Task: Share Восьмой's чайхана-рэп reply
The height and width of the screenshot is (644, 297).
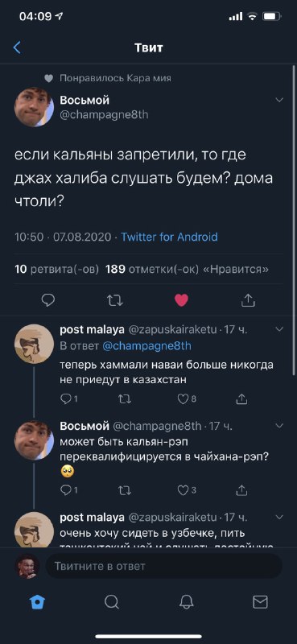Action: 242,489
